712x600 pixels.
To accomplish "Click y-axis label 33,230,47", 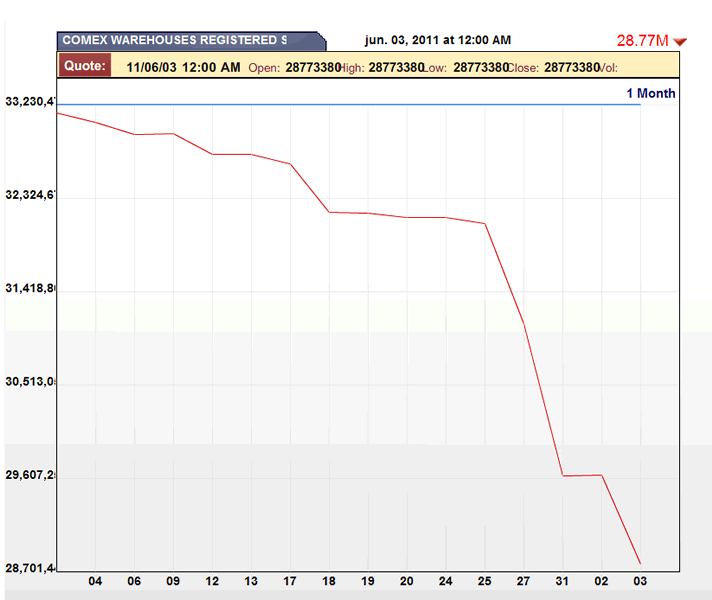I will (29, 101).
